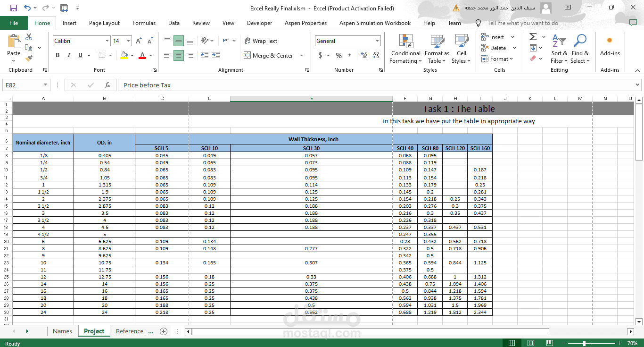The width and height of the screenshot is (644, 347).
Task: Click the Insert Function fx button
Action: 107,85
